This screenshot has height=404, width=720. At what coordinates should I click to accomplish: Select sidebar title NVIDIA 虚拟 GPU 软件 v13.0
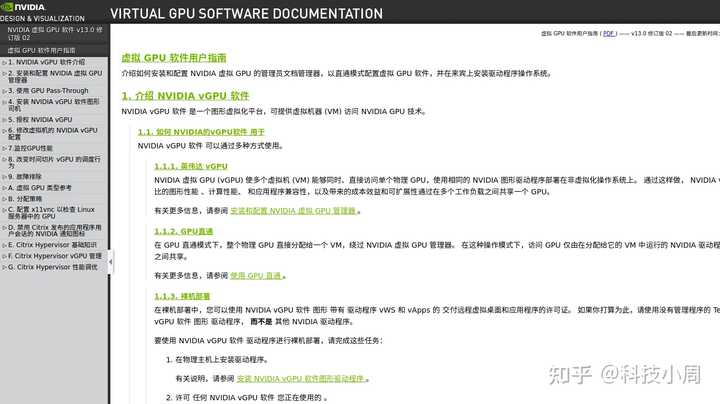55,33
